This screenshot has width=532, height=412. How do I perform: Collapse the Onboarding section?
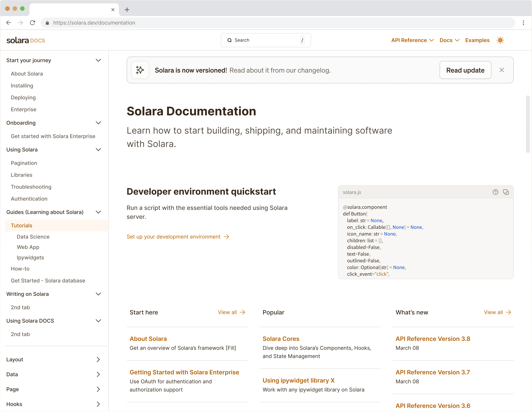pyautogui.click(x=98, y=123)
